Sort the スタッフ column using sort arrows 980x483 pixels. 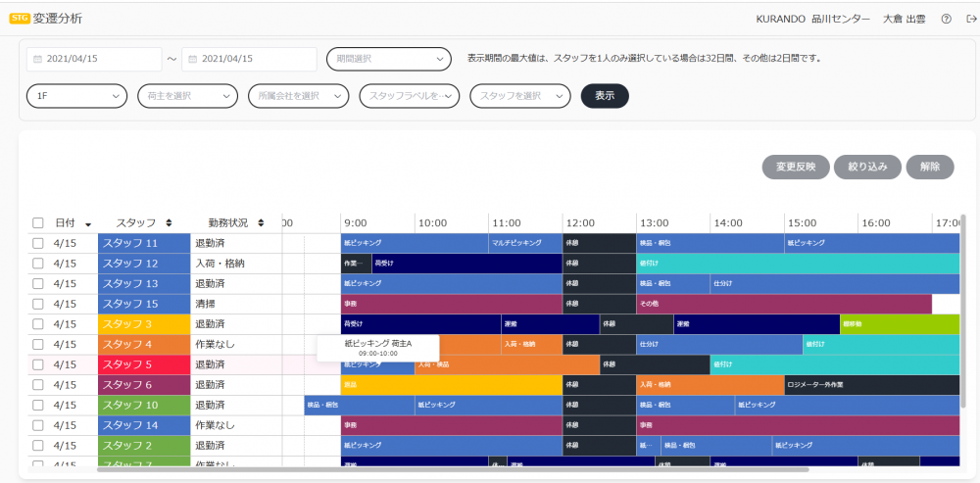169,223
